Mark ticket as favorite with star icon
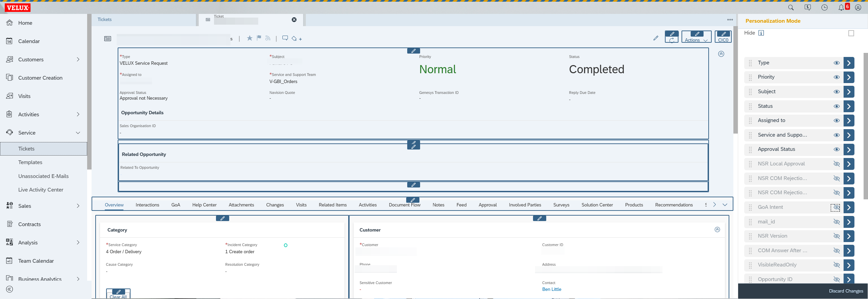The image size is (868, 299). click(x=250, y=38)
